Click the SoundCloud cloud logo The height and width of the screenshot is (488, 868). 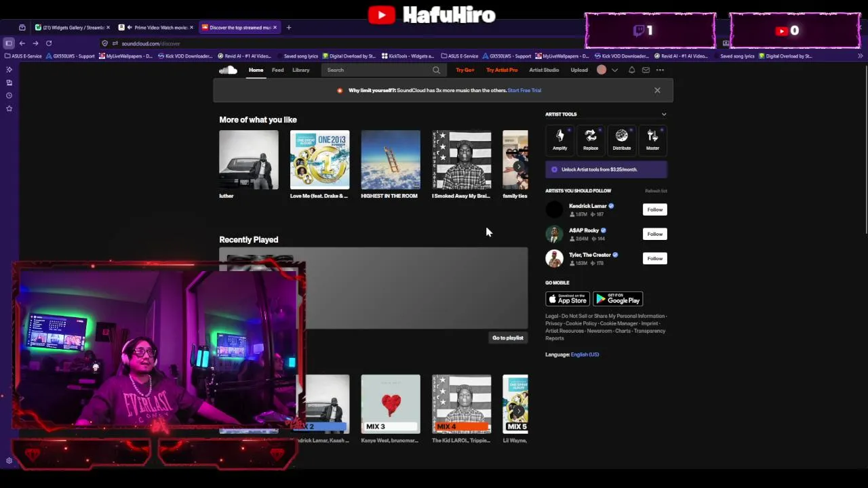228,70
